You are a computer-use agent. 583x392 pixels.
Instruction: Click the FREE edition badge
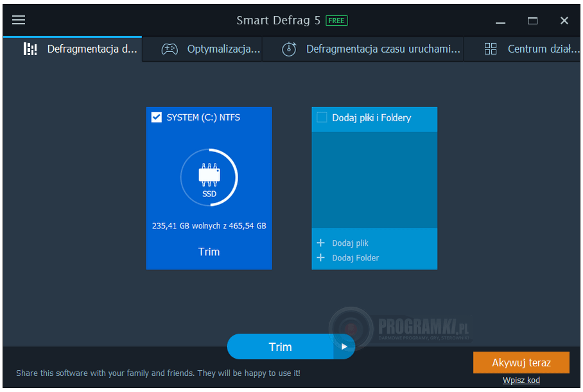336,21
